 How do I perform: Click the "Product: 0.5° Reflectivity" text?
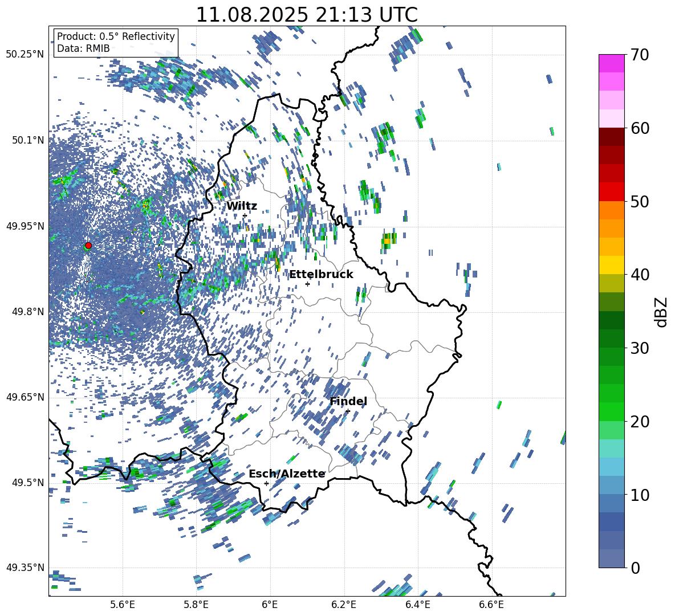116,36
